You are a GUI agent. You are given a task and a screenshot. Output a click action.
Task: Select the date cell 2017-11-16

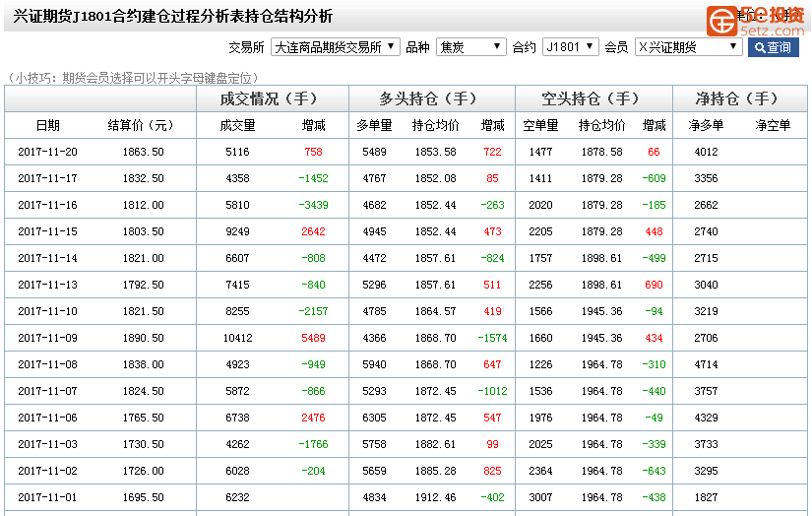47,205
